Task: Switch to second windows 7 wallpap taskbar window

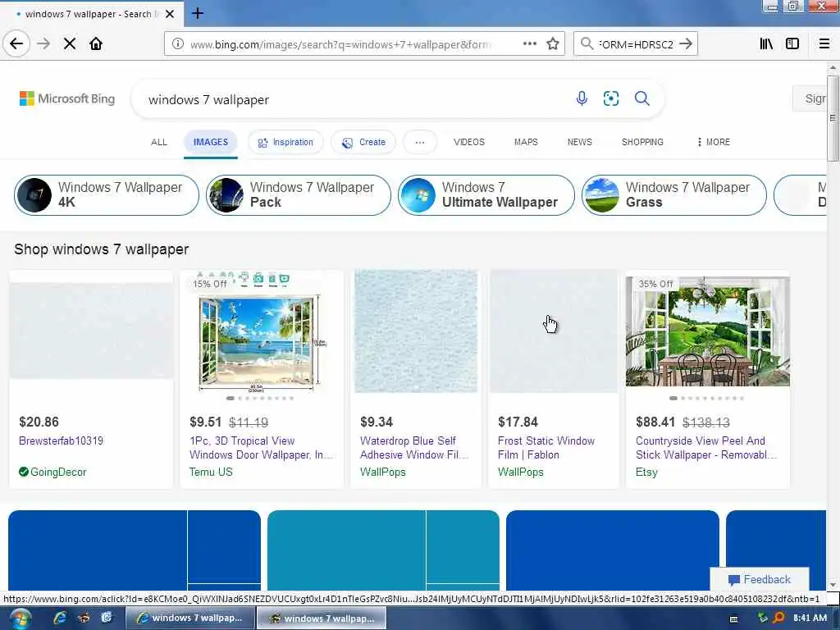Action: point(322,619)
